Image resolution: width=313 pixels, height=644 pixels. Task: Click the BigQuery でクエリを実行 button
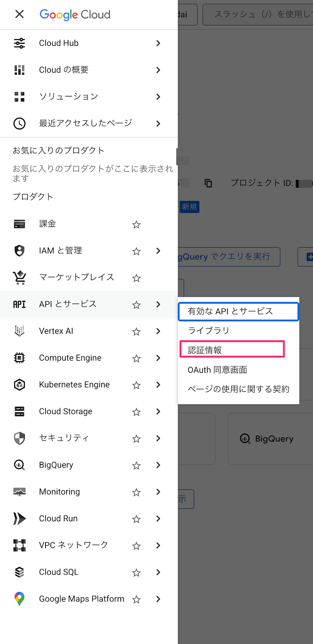tap(229, 257)
